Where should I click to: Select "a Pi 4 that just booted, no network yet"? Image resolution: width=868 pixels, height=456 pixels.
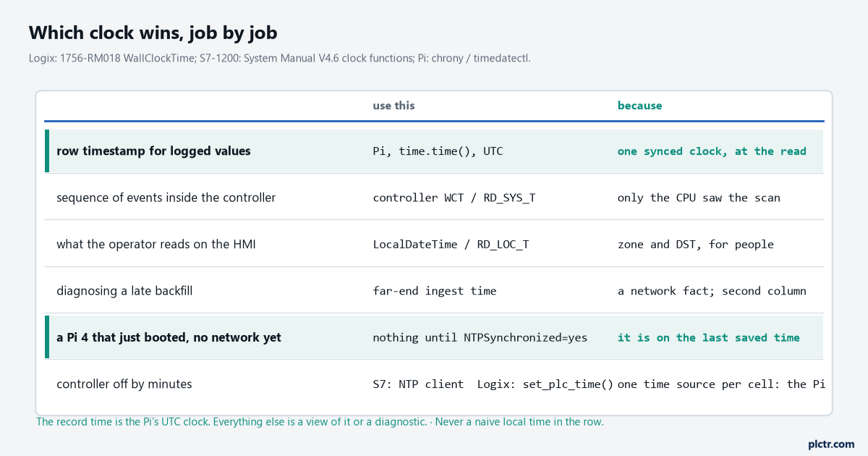pos(169,337)
